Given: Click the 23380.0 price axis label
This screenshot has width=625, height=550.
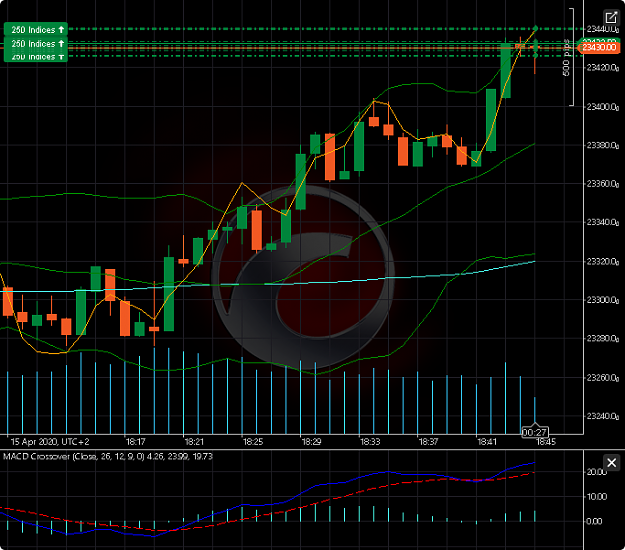Looking at the screenshot, I should coord(602,145).
